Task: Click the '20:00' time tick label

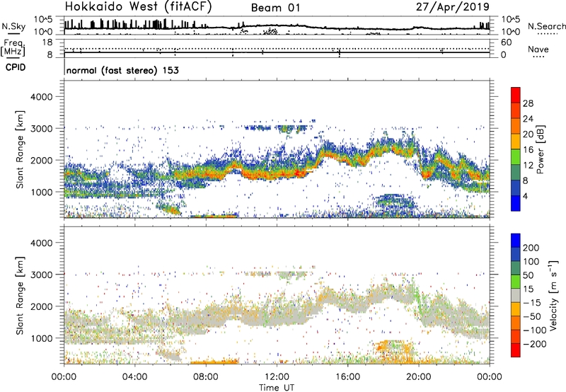Action: (418, 377)
